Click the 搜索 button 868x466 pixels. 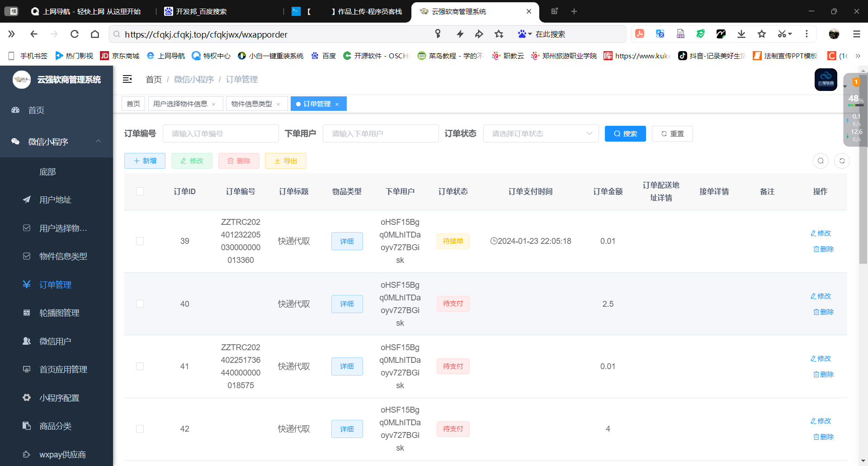625,133
